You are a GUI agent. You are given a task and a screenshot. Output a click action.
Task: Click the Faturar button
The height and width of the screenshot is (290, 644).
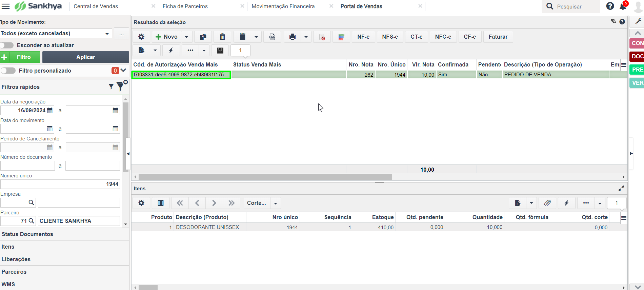[x=498, y=37]
